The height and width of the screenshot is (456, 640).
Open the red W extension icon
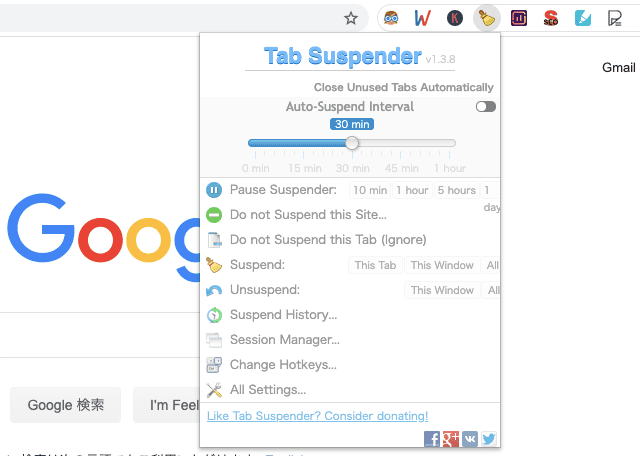(x=422, y=18)
